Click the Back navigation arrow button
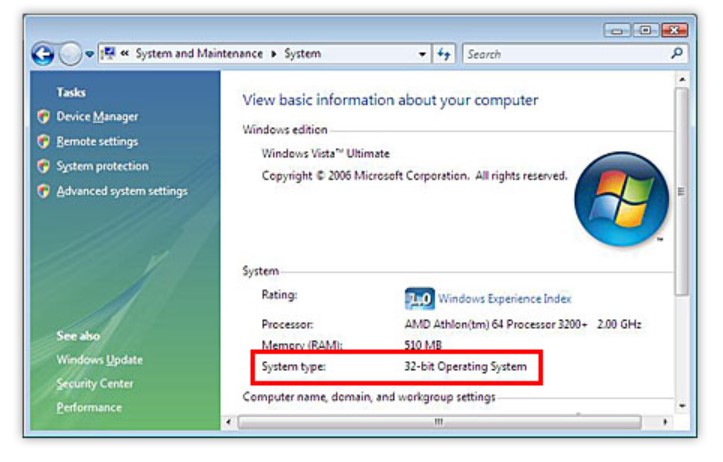The height and width of the screenshot is (462, 723). pos(43,54)
